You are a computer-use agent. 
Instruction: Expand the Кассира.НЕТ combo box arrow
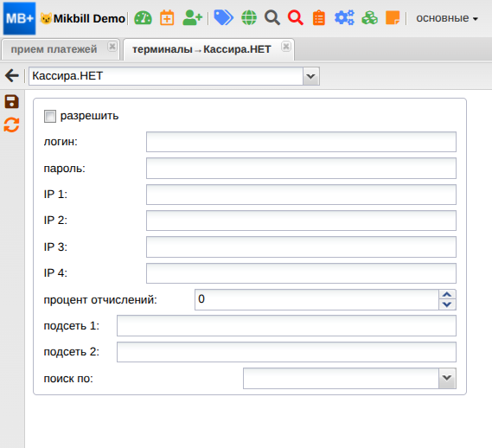tap(311, 76)
